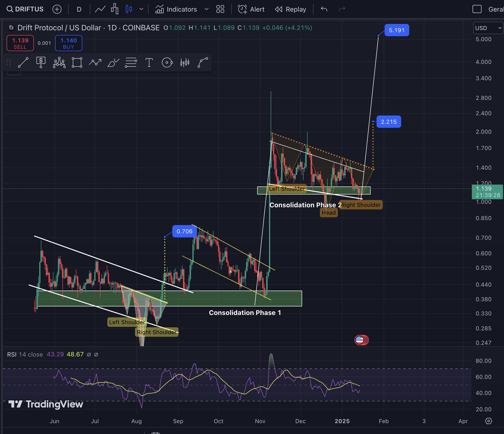Click the RSI value 48.67
This screenshot has height=434, width=504.
(75, 354)
